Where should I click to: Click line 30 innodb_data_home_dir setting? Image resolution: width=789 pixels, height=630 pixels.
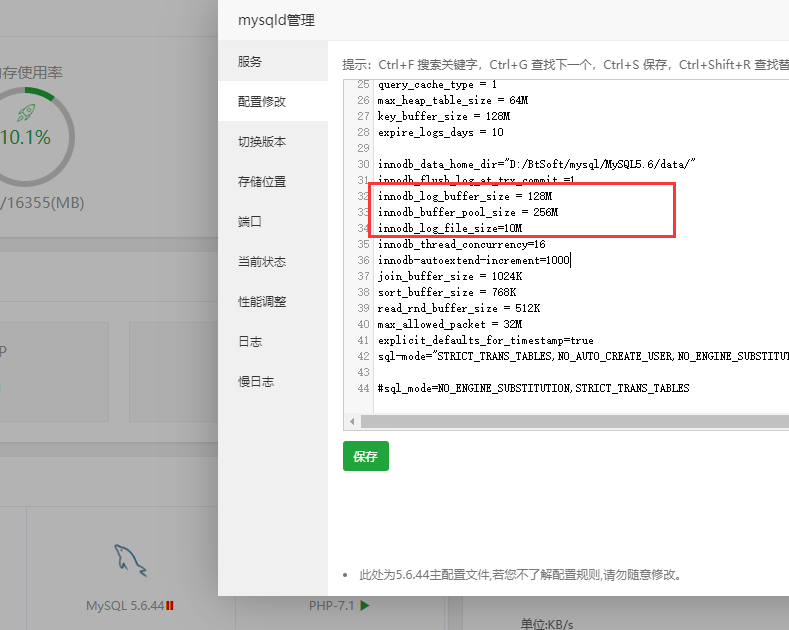536,164
